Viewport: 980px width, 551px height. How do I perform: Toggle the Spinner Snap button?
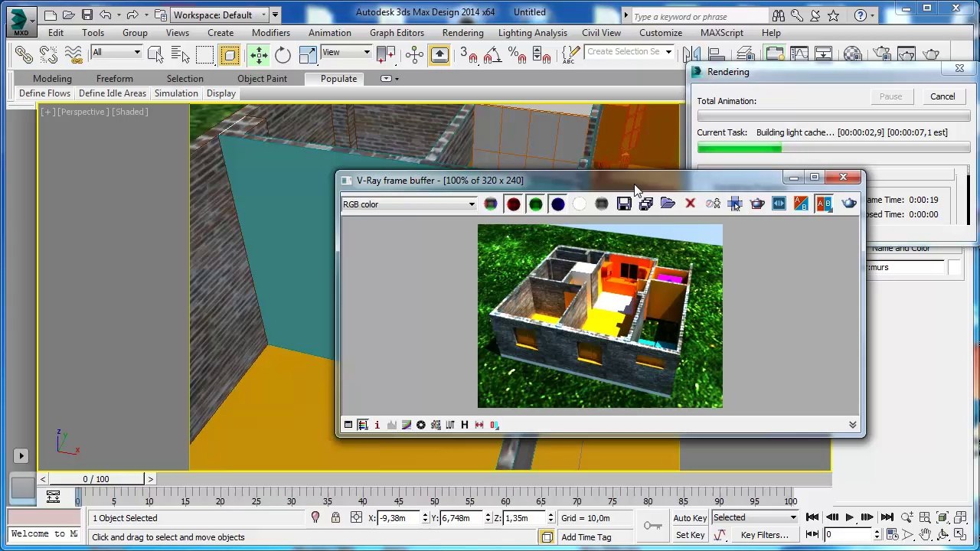[x=541, y=54]
